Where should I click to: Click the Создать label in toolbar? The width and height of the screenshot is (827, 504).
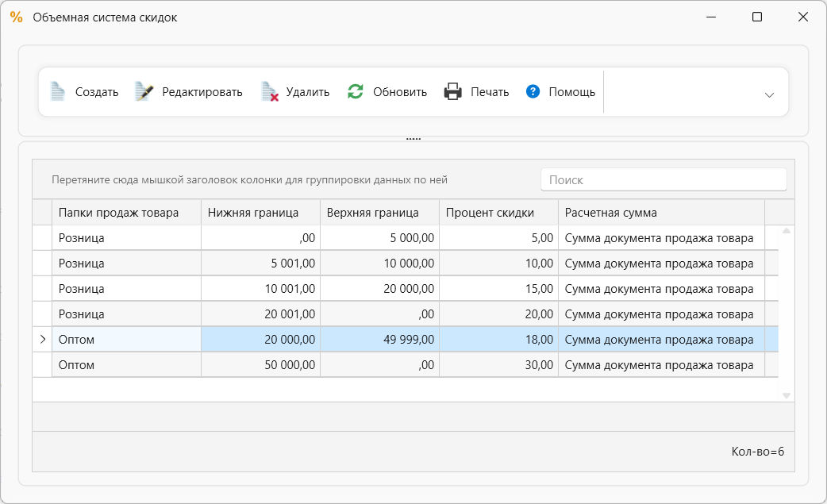pyautogui.click(x=97, y=92)
